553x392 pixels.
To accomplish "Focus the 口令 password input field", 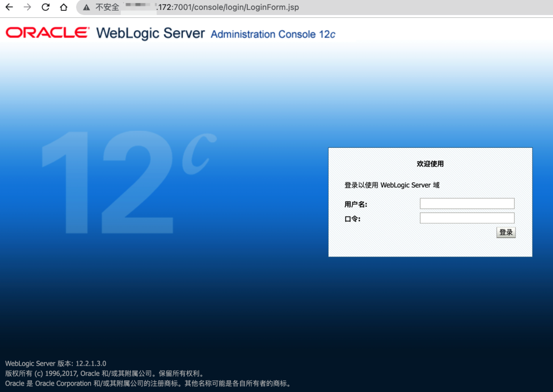I will [x=467, y=218].
